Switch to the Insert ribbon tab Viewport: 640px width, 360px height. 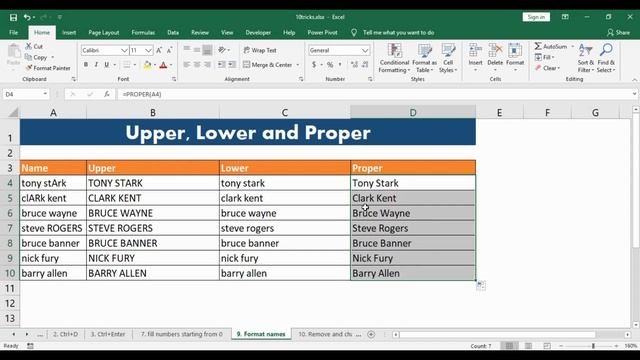(69, 33)
